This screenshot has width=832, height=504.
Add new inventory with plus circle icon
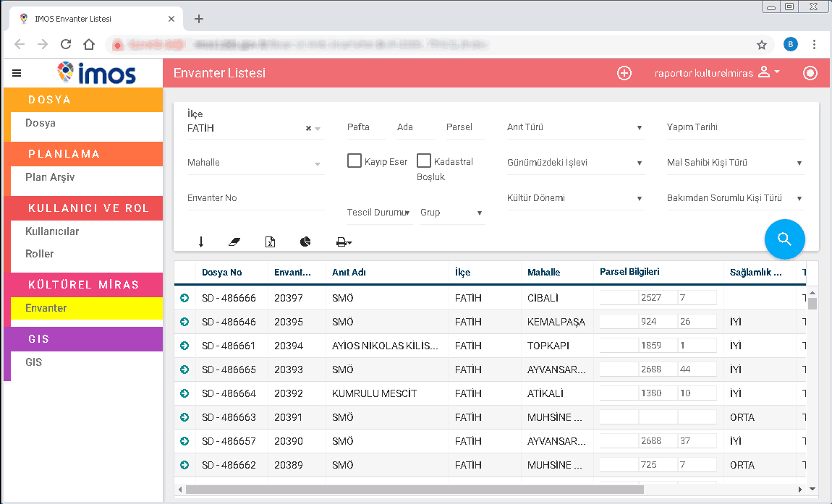(x=624, y=73)
